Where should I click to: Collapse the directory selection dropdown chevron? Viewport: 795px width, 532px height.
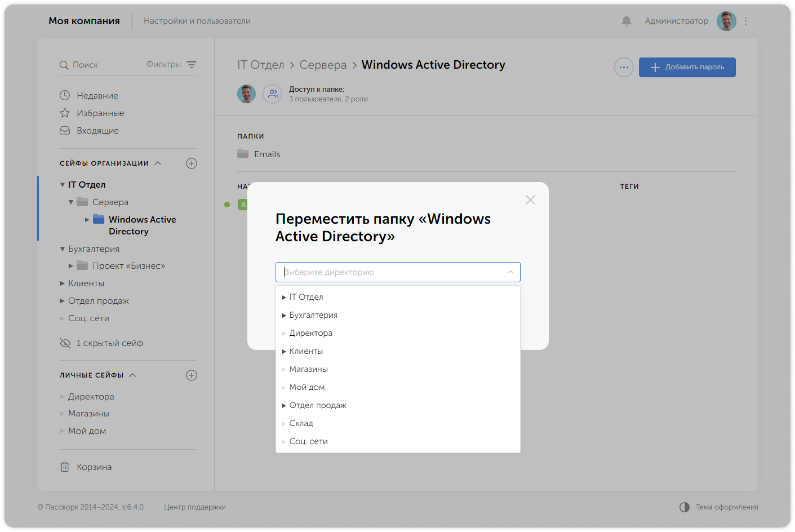pos(510,272)
